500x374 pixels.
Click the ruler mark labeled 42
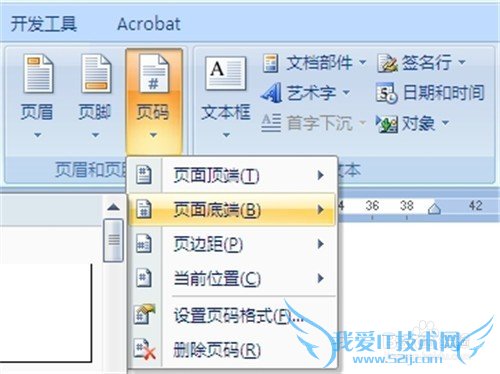click(476, 206)
